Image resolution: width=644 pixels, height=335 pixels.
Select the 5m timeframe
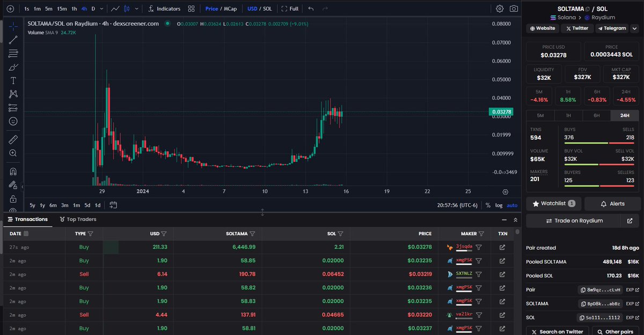point(49,9)
